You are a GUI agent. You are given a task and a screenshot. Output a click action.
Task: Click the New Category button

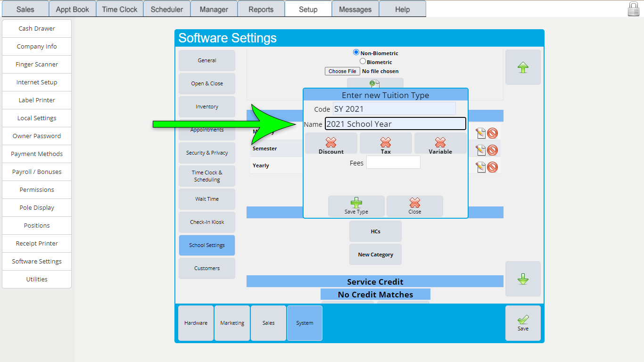click(375, 255)
